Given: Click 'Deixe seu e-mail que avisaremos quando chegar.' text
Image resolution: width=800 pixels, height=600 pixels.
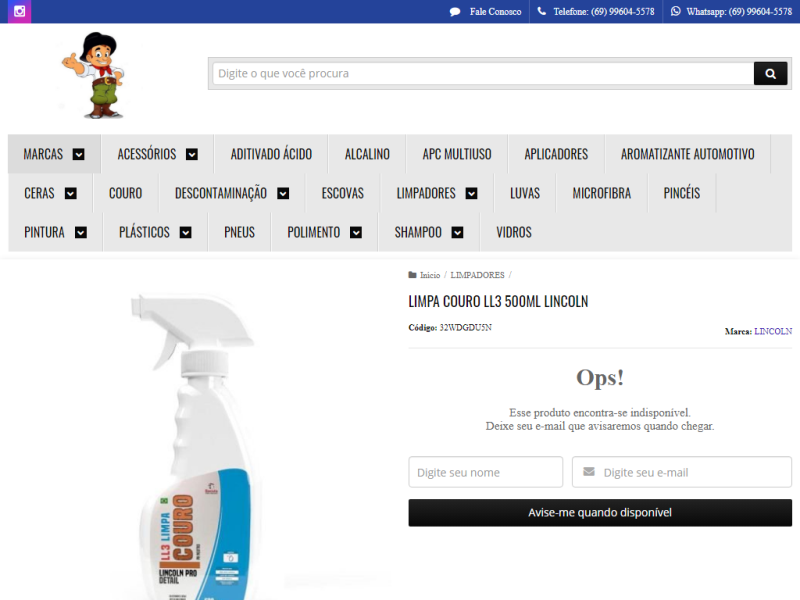Looking at the screenshot, I should click(x=600, y=426).
